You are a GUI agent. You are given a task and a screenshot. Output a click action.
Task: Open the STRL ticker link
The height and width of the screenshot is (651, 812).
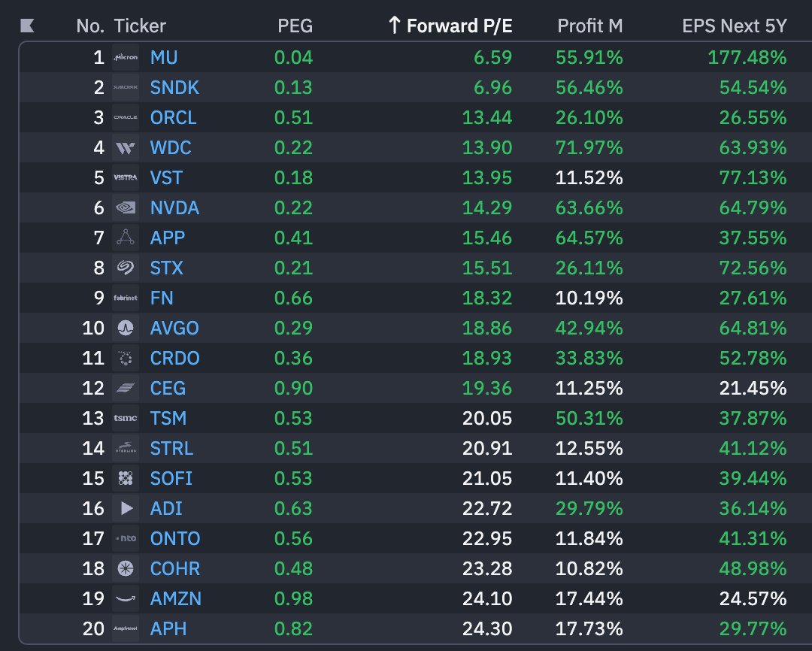pyautogui.click(x=171, y=448)
